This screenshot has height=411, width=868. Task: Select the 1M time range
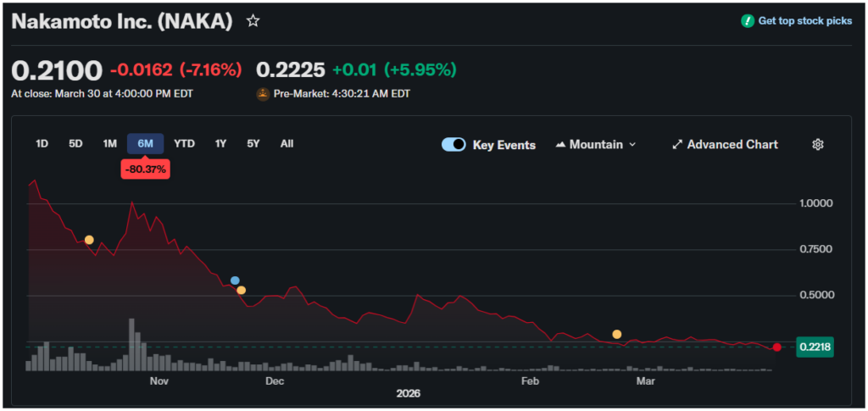[x=109, y=144]
